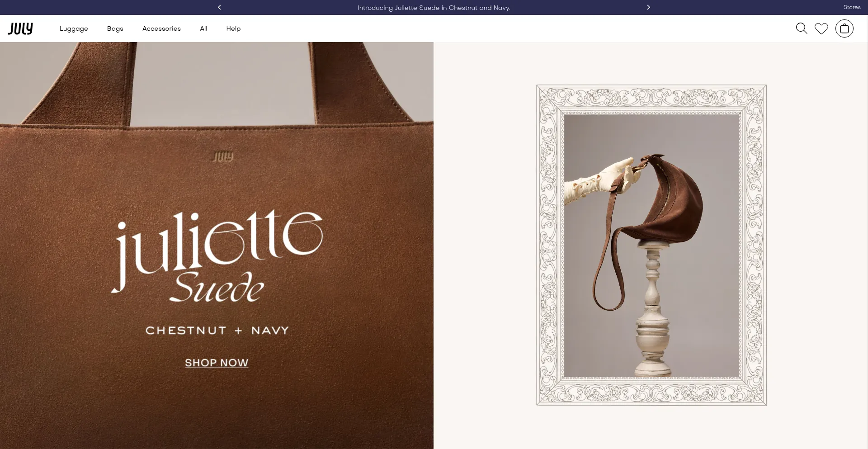This screenshot has height=449, width=868.
Task: Click the SHOP NOW link
Action: tap(217, 363)
